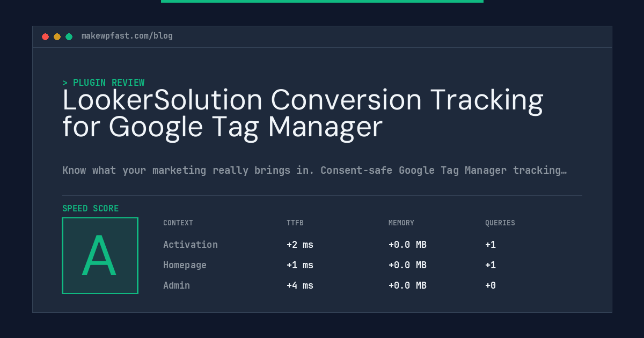Image resolution: width=644 pixels, height=338 pixels.
Task: Click the Activation row label
Action: (191, 245)
